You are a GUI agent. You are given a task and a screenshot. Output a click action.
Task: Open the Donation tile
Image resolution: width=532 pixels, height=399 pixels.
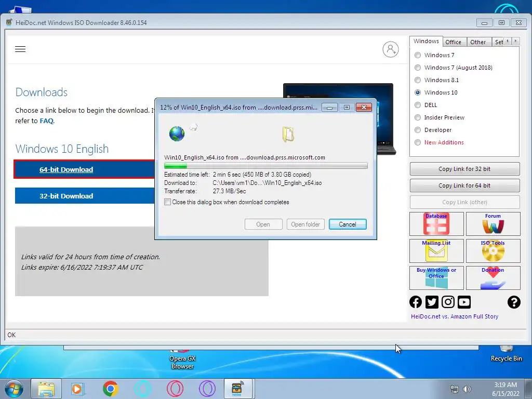point(493,278)
